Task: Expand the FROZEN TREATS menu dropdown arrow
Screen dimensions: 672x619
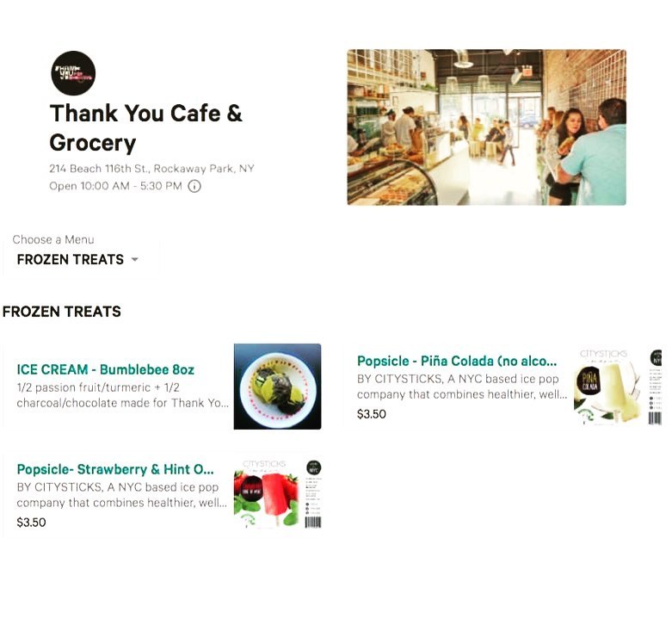Action: pos(134,259)
